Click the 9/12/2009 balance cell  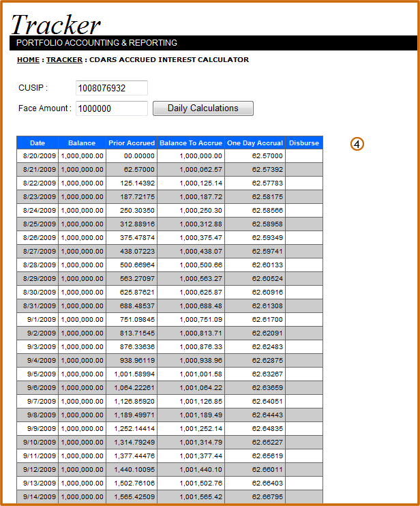(82, 470)
